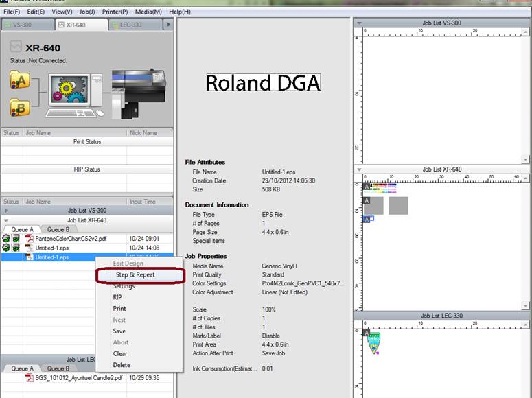The height and width of the screenshot is (398, 532).
Task: Collapse Job List VS-300 layout preview panel
Action: (359, 23)
